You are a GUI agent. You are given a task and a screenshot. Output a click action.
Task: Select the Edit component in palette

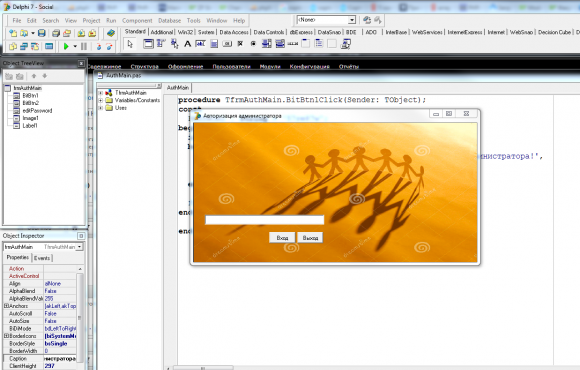pyautogui.click(x=200, y=44)
